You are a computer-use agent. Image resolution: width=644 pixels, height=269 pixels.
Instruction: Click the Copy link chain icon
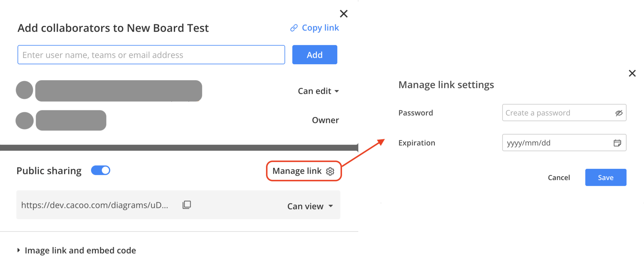[294, 28]
